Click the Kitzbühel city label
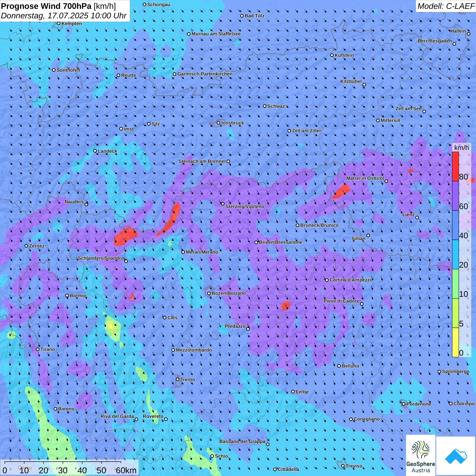Image resolution: width=476 pixels, height=476 pixels. pyautogui.click(x=351, y=81)
